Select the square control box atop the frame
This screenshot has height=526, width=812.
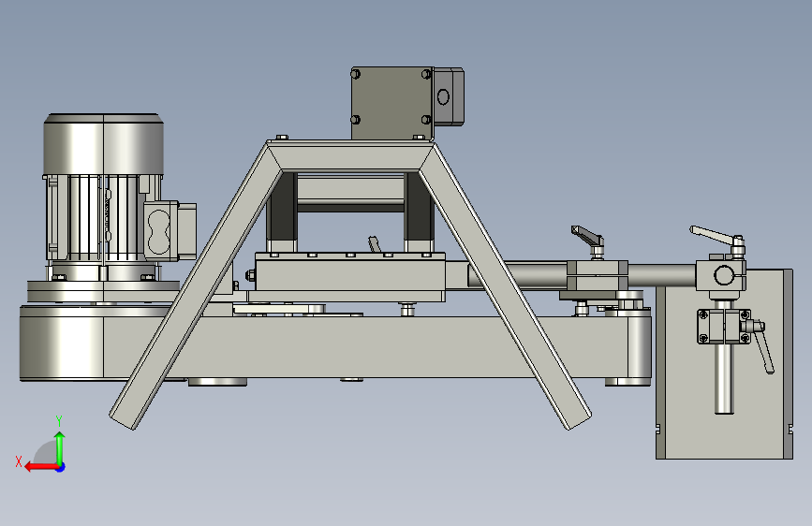pos(392,103)
